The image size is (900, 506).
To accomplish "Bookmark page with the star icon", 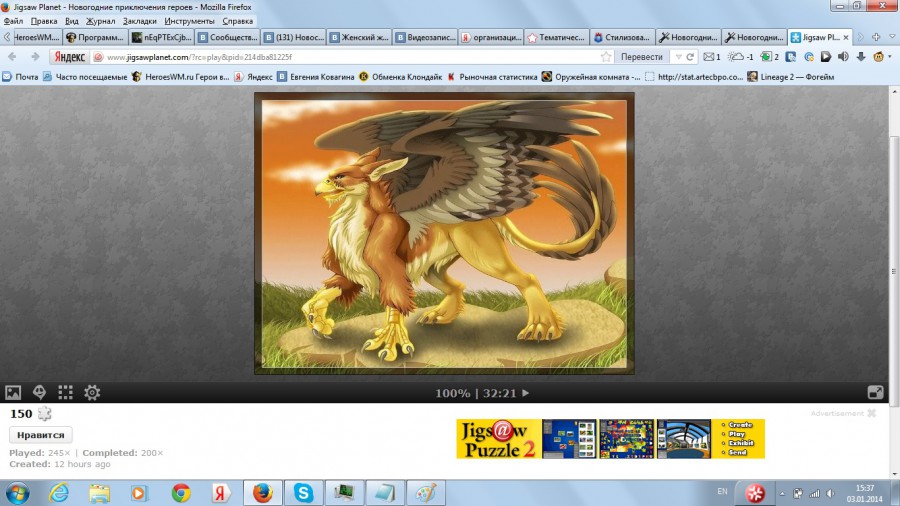I will point(606,57).
